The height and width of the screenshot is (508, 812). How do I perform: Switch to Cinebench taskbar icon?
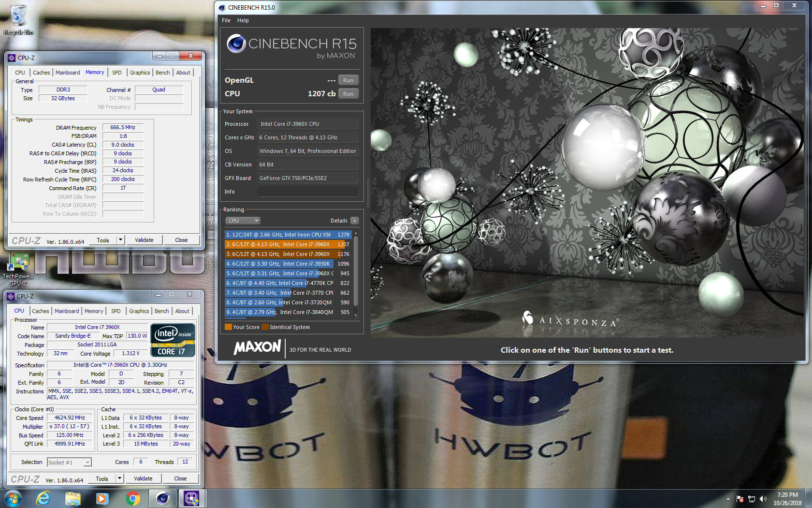(162, 498)
